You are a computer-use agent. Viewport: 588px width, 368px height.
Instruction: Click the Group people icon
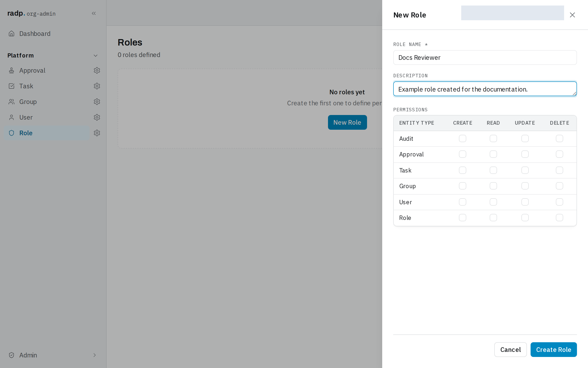(11, 101)
